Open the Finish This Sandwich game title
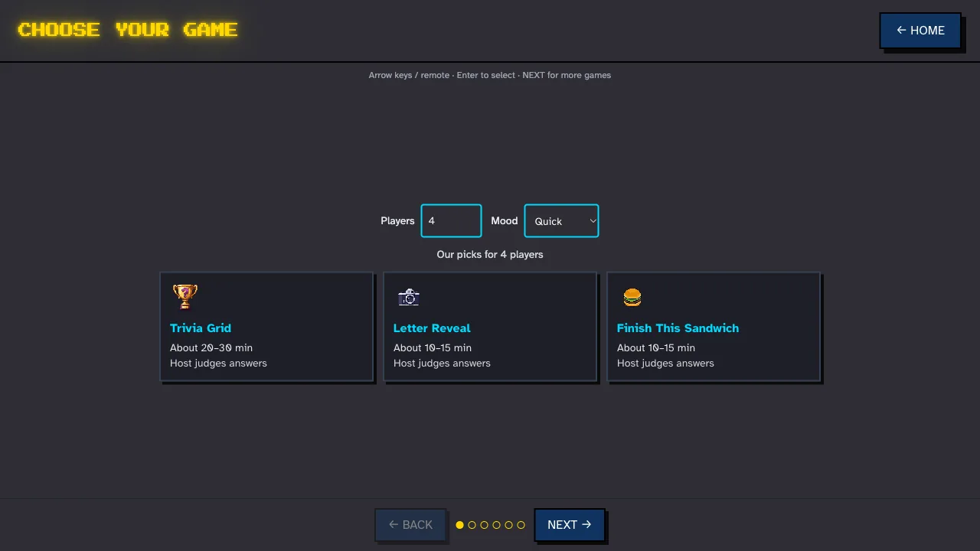The image size is (980, 551). [x=678, y=328]
